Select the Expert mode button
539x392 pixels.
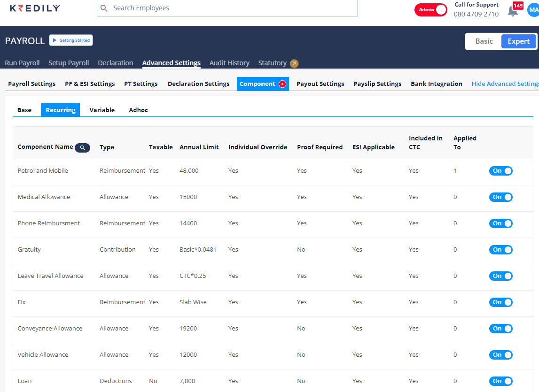click(x=518, y=41)
